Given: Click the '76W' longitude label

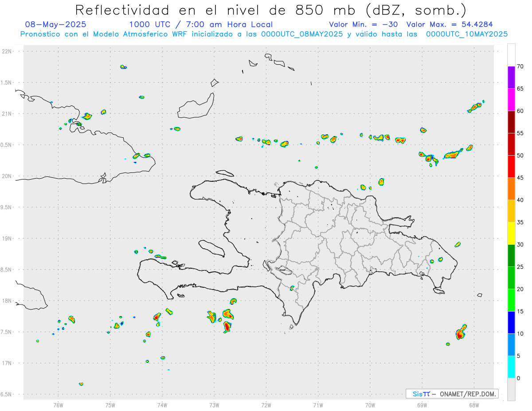Looking at the screenshot, I should click(x=58, y=405).
